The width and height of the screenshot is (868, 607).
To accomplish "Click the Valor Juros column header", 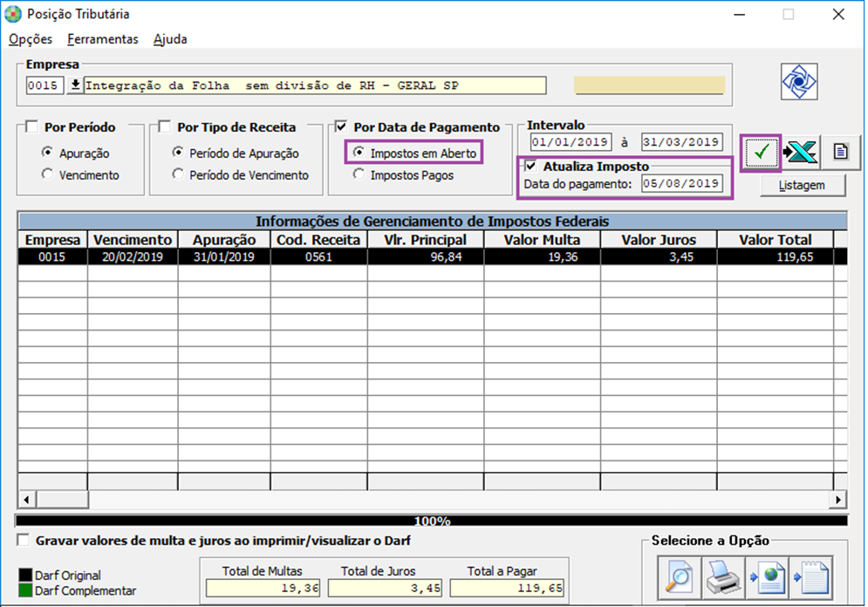I will (x=659, y=240).
